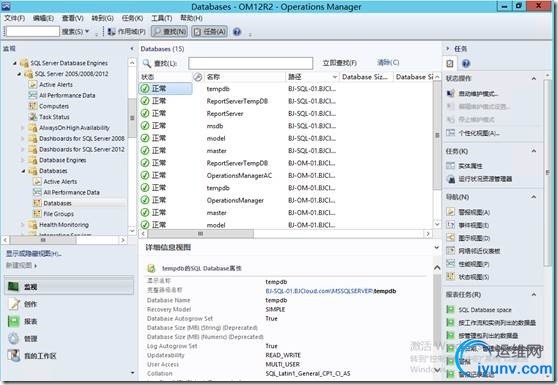The height and width of the screenshot is (385, 558).
Task: Open the 工具(T) menu
Action: click(x=162, y=18)
